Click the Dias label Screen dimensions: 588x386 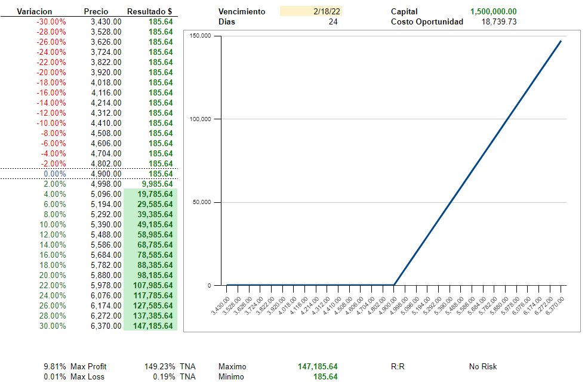point(226,21)
